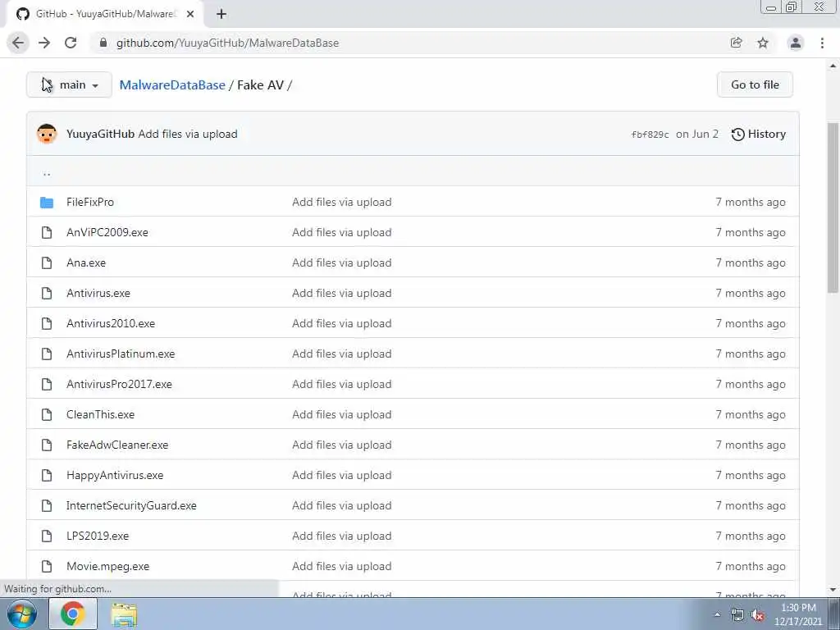840x630 pixels.
Task: Open the main branch dropdown
Action: 69,84
